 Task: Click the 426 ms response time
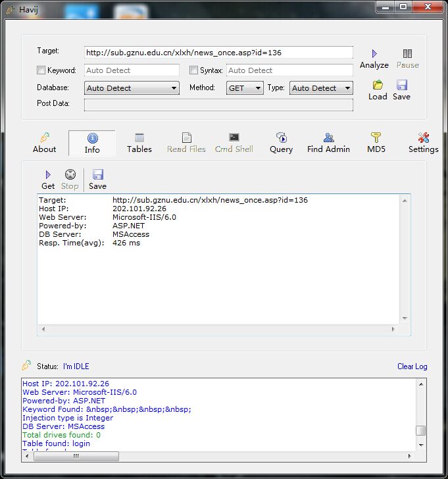[126, 243]
